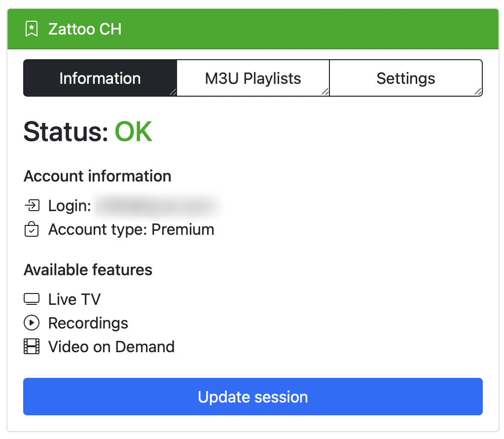Select the Recordings feature label
This screenshot has height=439, width=504.
(88, 323)
